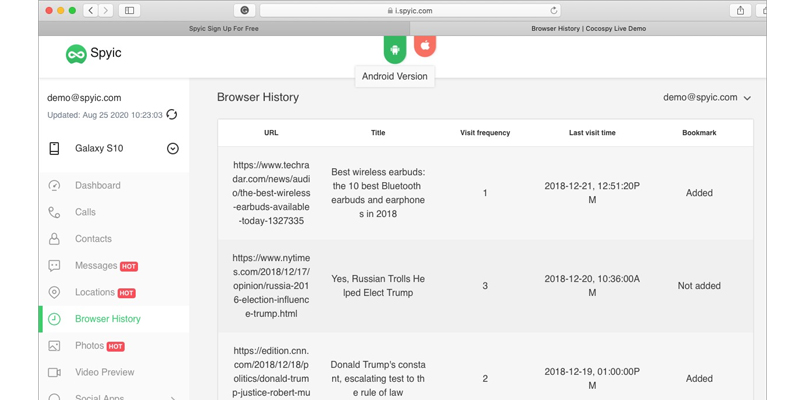The width and height of the screenshot is (799, 400).
Task: Toggle the Safari sidebar button
Action: [x=130, y=10]
